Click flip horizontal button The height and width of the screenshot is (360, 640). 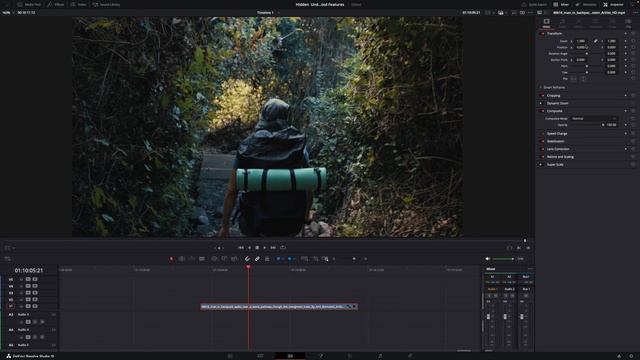[x=574, y=79]
